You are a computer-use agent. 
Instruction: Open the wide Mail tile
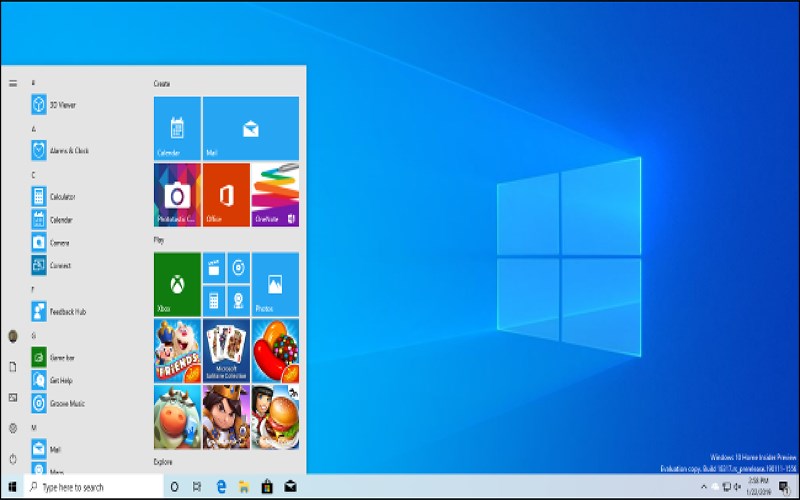[x=251, y=129]
